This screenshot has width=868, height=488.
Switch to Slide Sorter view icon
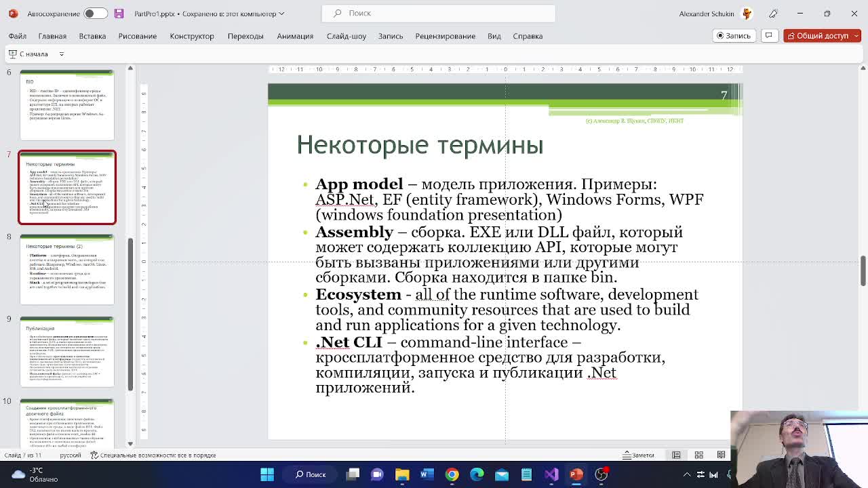(698, 455)
